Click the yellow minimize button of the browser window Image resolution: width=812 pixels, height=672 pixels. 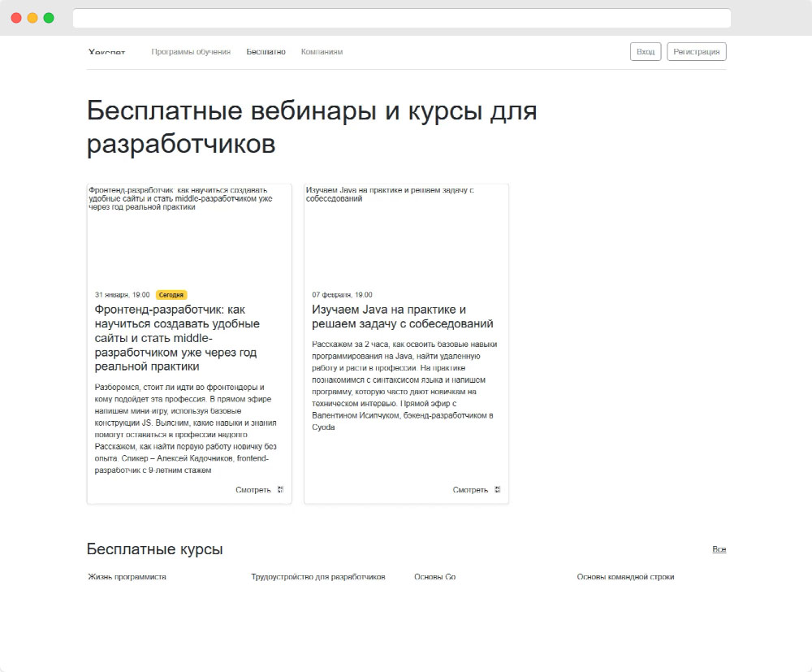click(32, 16)
